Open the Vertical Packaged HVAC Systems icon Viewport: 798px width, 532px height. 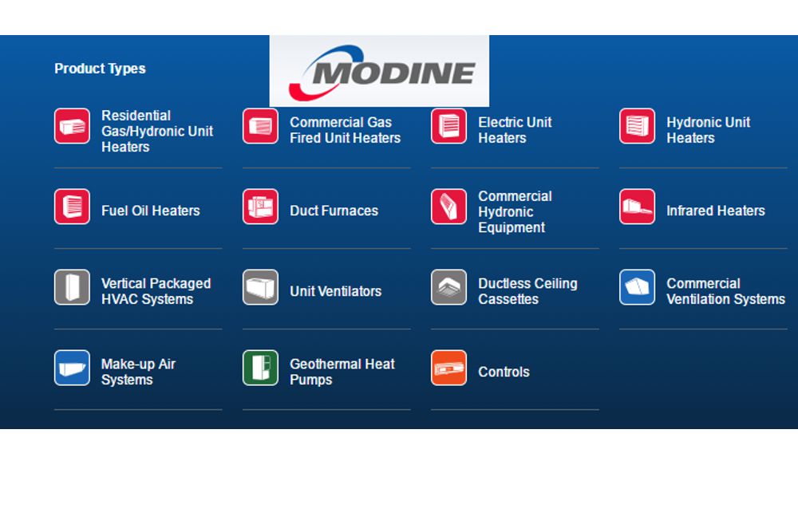tap(73, 287)
